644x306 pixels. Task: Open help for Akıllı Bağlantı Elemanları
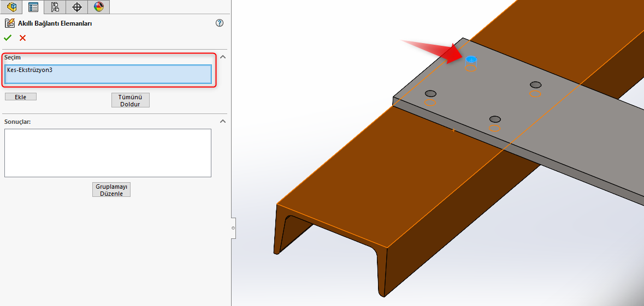click(x=220, y=23)
